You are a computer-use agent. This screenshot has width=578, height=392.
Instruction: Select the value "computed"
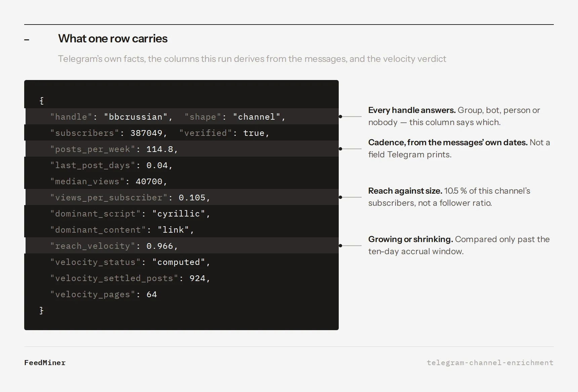point(179,262)
